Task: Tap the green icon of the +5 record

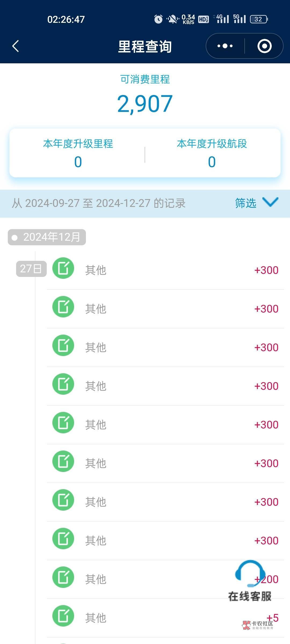Action: click(63, 616)
